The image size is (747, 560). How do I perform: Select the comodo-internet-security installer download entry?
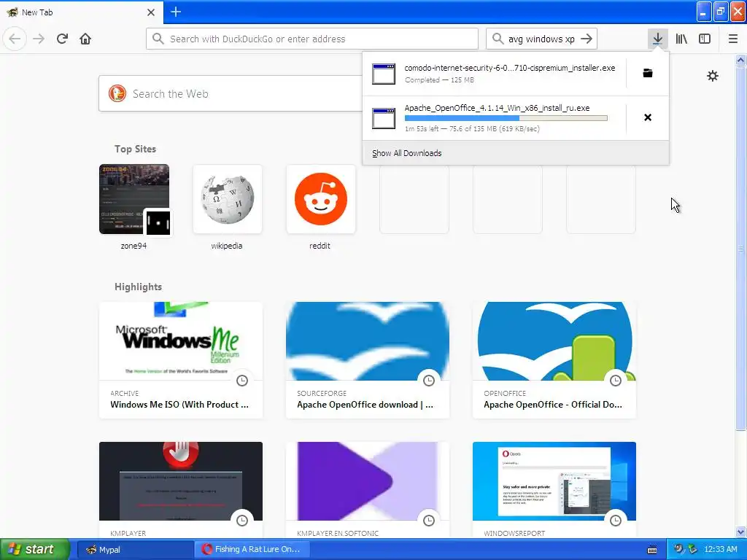pyautogui.click(x=495, y=74)
